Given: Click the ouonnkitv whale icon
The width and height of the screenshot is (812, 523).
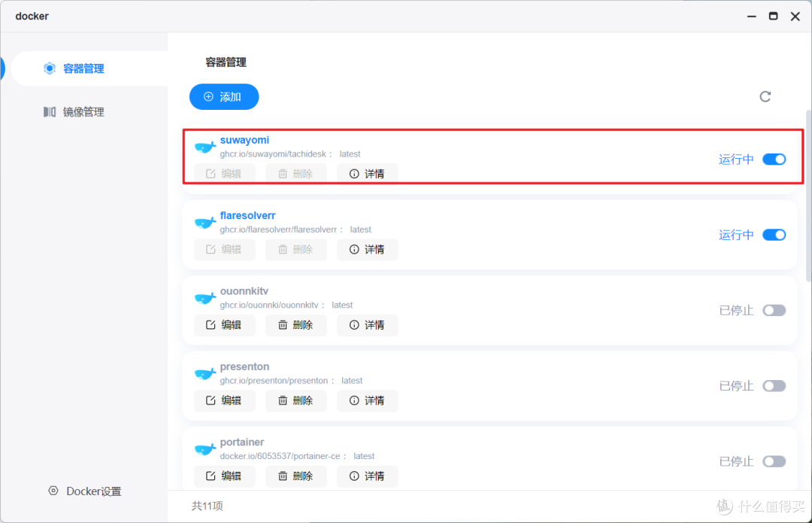Looking at the screenshot, I should [x=205, y=299].
